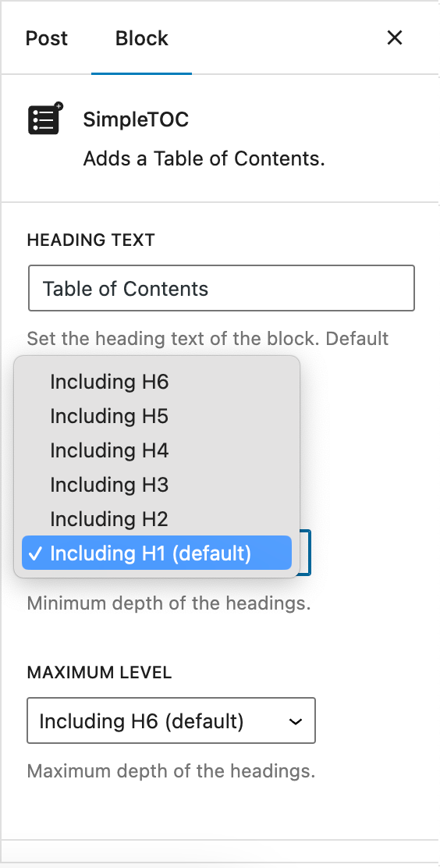The height and width of the screenshot is (868, 440).
Task: Click the SimpleTOC block title
Action: 137,119
